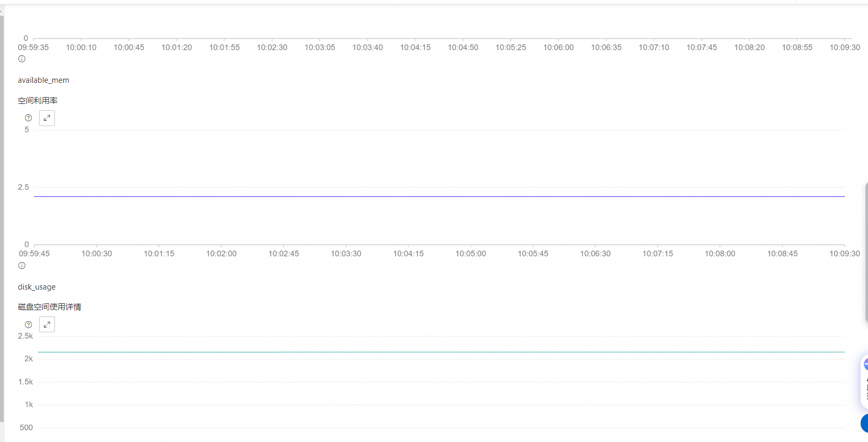Expand the 空间利用率 chart to fullscreen
The image size is (868, 442).
point(47,118)
